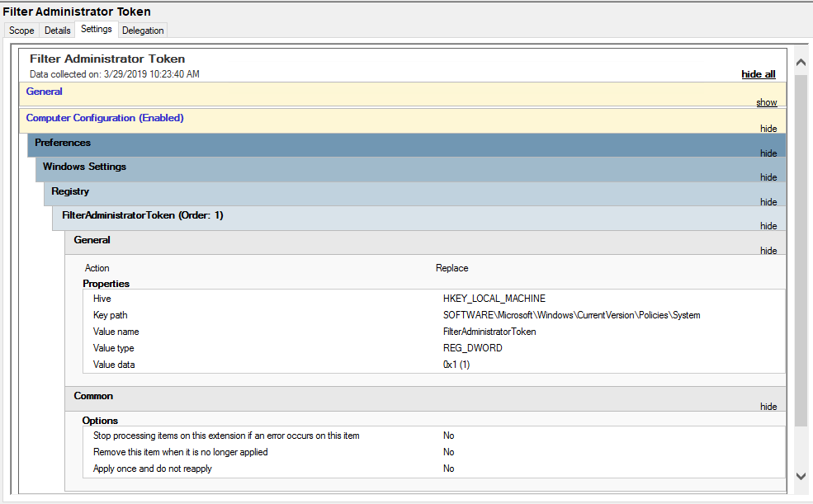Open the Delegation tab

(x=143, y=31)
